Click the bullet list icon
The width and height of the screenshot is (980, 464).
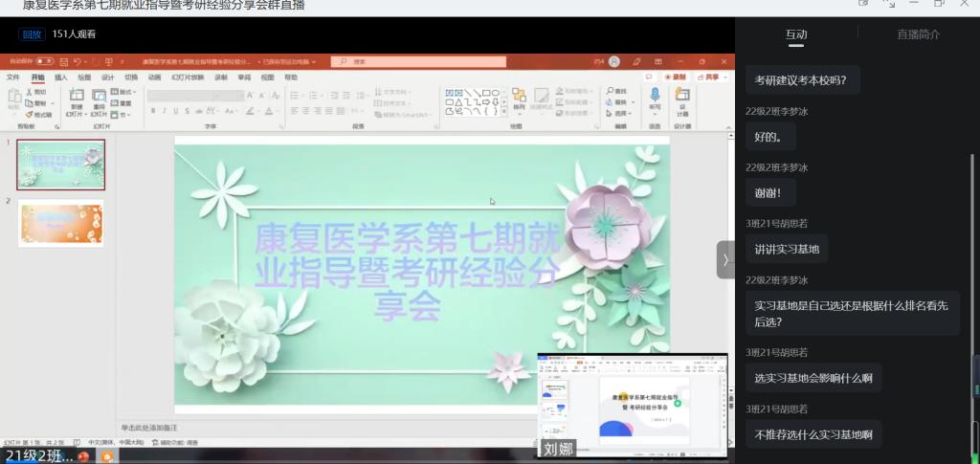click(295, 96)
